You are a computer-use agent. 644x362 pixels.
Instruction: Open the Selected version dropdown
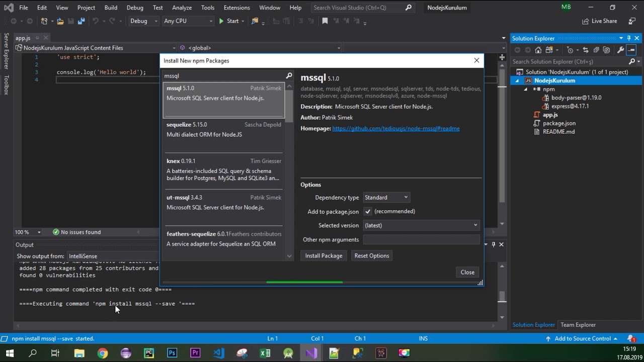[x=421, y=225]
